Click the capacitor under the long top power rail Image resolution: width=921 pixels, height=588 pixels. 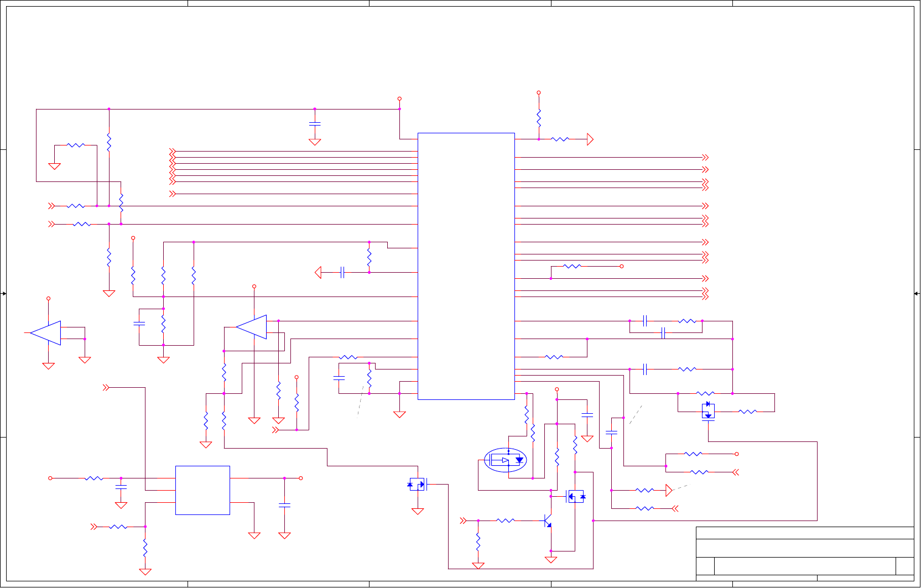(315, 124)
